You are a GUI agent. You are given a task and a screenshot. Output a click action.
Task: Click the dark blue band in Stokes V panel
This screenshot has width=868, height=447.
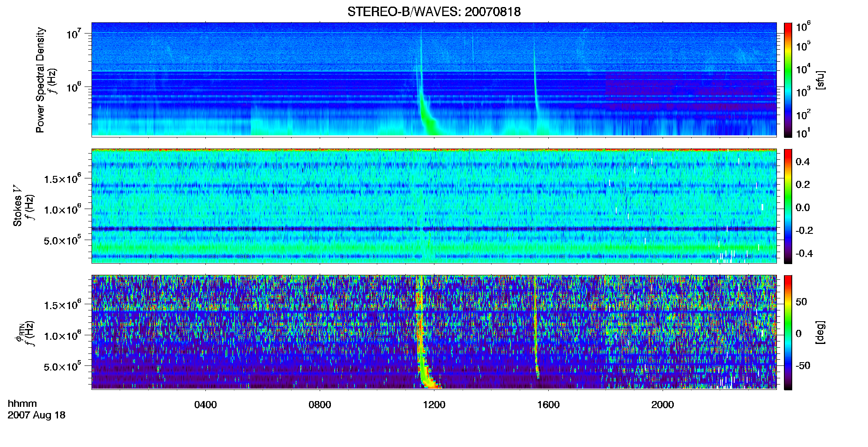click(434, 228)
